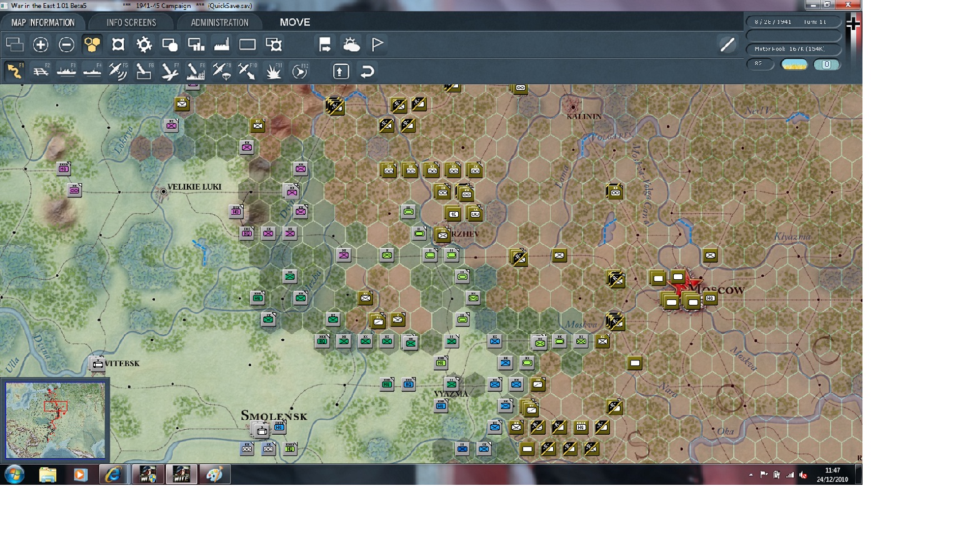Screen dimensions: 980x551
Task: Select the Soviet counter on Rzhev
Action: pos(443,236)
